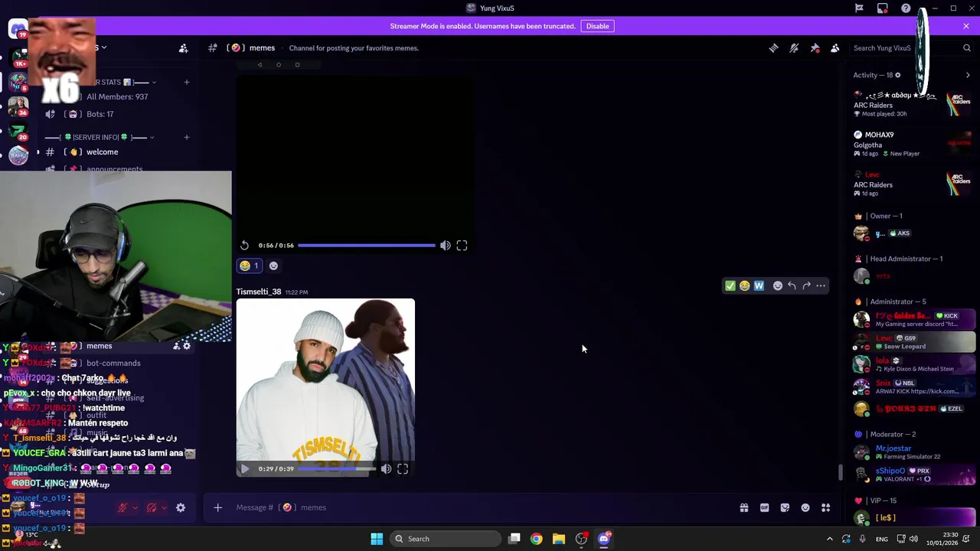
Task: Open the All Members: 937 voice channel
Action: click(116, 96)
